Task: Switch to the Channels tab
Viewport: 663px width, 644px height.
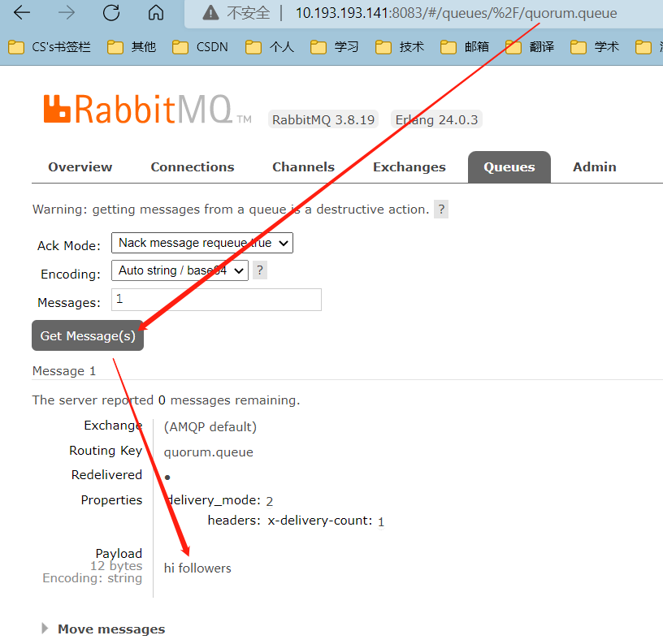Action: [303, 167]
